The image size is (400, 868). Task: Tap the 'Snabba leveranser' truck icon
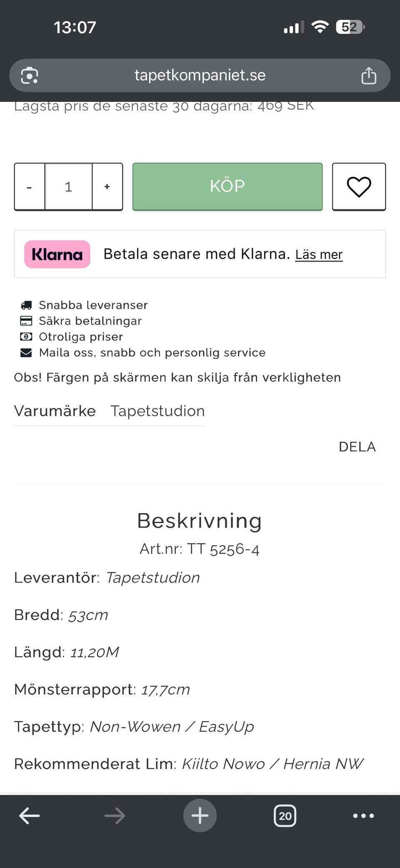tap(26, 305)
